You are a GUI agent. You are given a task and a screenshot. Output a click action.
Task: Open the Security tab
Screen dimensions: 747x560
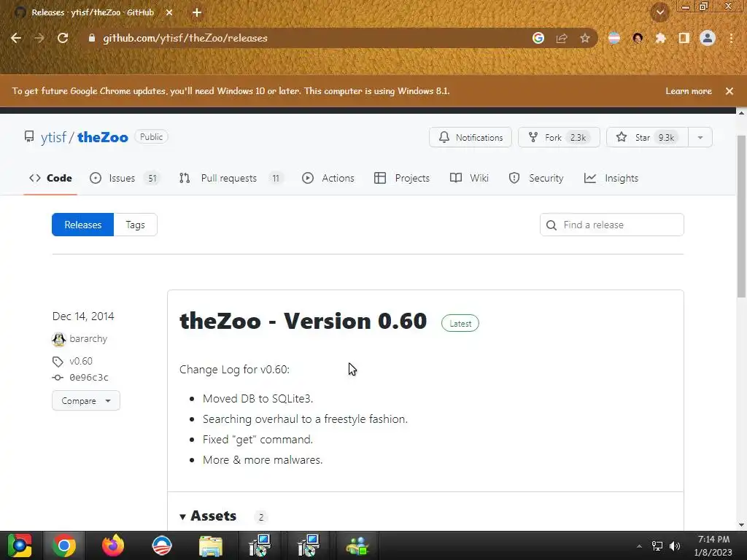(x=536, y=178)
